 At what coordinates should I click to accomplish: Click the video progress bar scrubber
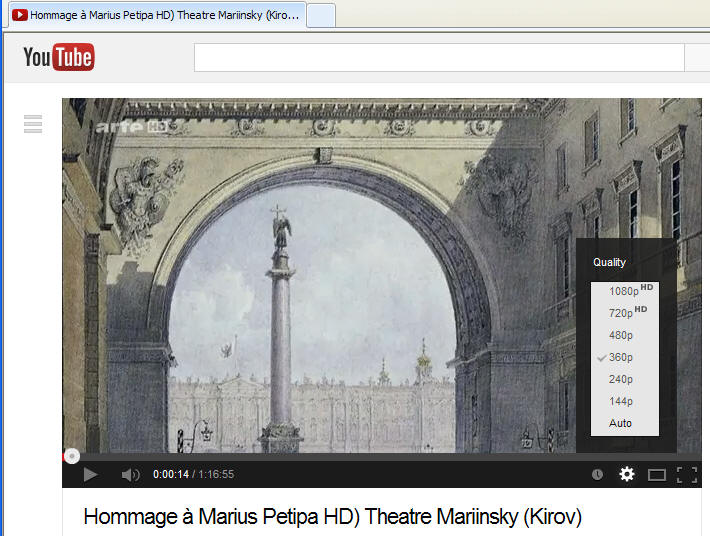pyautogui.click(x=72, y=456)
